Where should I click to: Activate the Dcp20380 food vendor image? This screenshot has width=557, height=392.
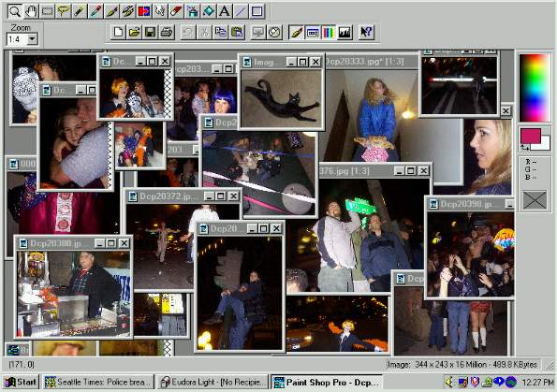point(74,293)
